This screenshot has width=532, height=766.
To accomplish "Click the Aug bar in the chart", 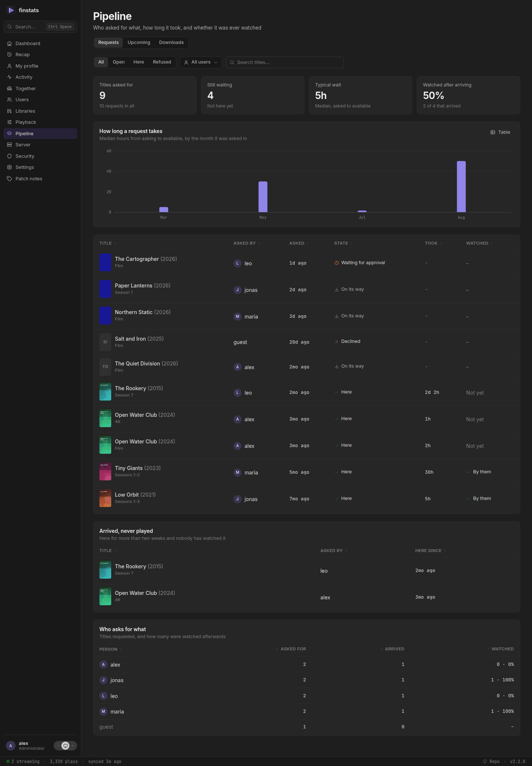I will click(x=461, y=187).
